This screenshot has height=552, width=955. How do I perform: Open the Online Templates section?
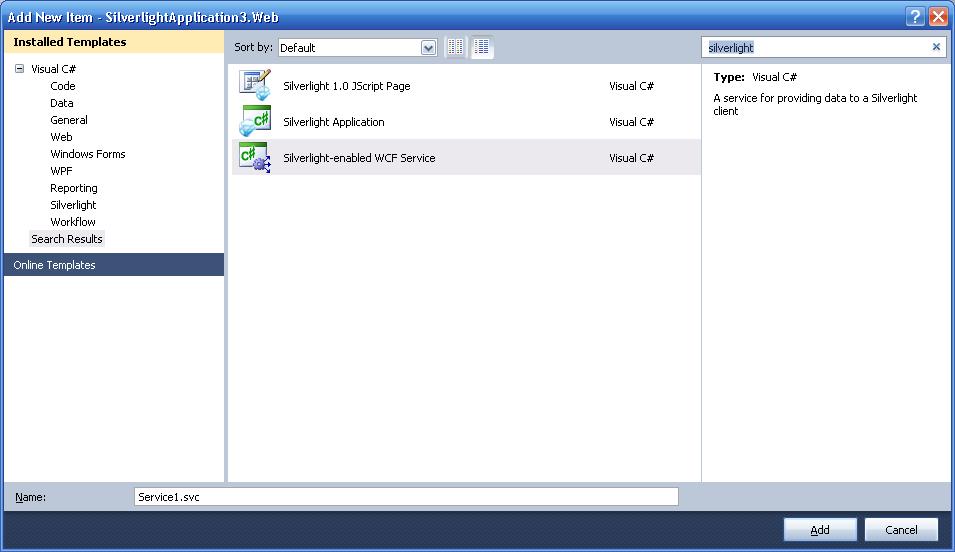(114, 265)
